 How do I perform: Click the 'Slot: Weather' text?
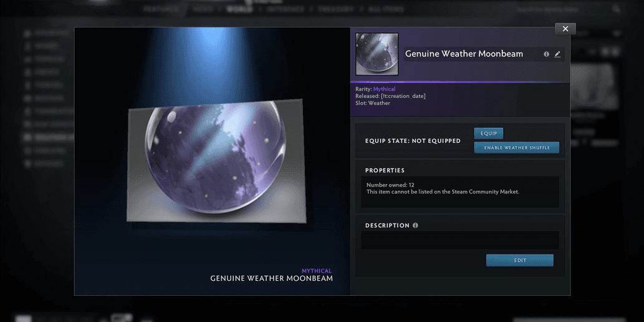tap(373, 103)
